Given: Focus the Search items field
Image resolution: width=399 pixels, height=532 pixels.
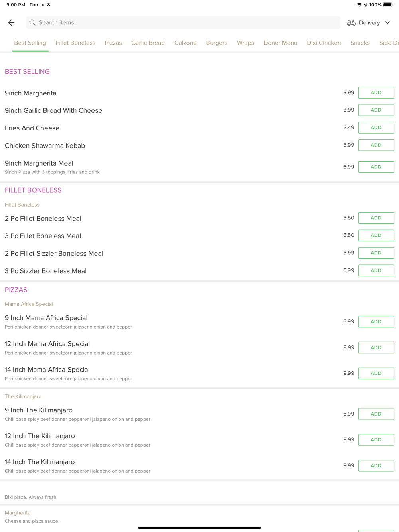Looking at the screenshot, I should [183, 23].
